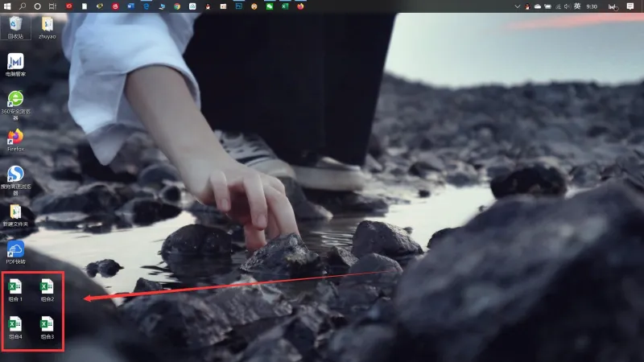Open the volume speaker control
644x362 pixels.
click(568, 6)
